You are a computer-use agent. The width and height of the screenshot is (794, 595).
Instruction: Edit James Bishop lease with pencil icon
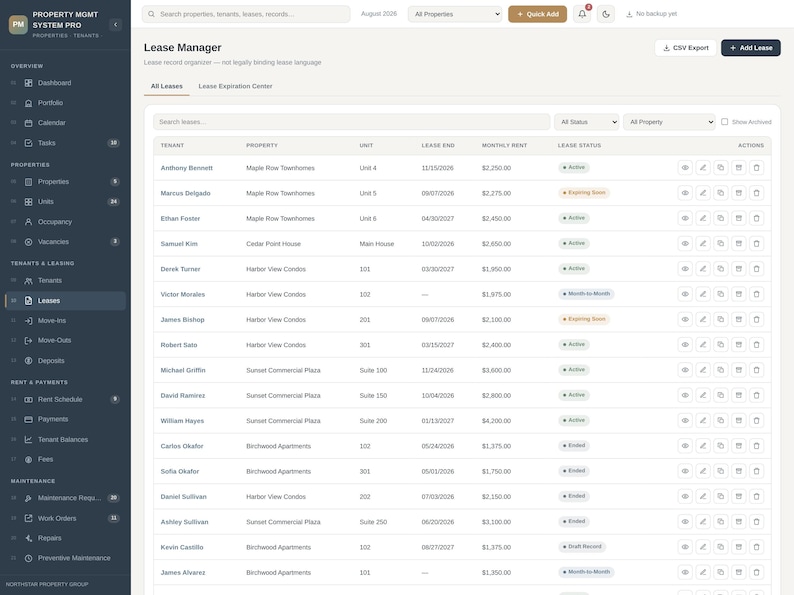click(x=703, y=320)
